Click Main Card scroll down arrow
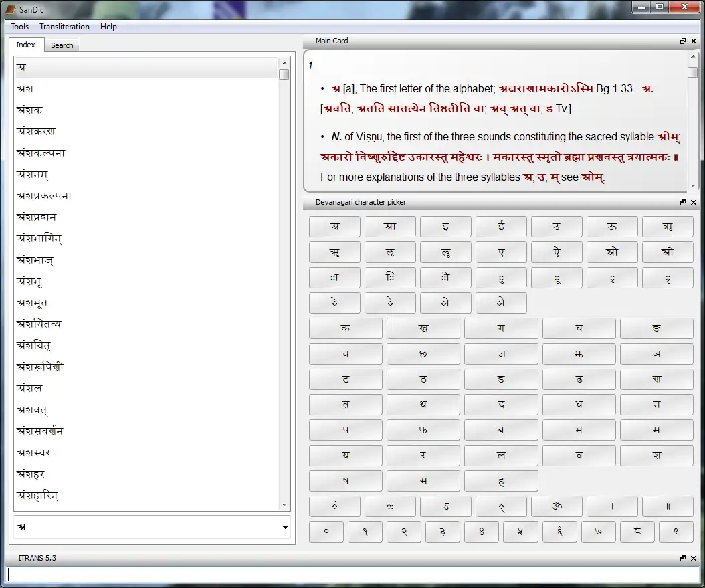This screenshot has width=705, height=588. coord(693,185)
